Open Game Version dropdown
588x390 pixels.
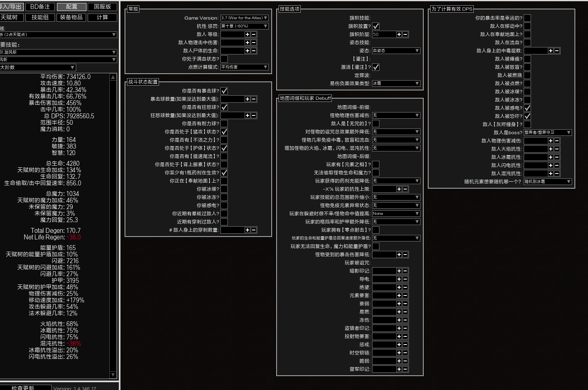click(x=244, y=18)
